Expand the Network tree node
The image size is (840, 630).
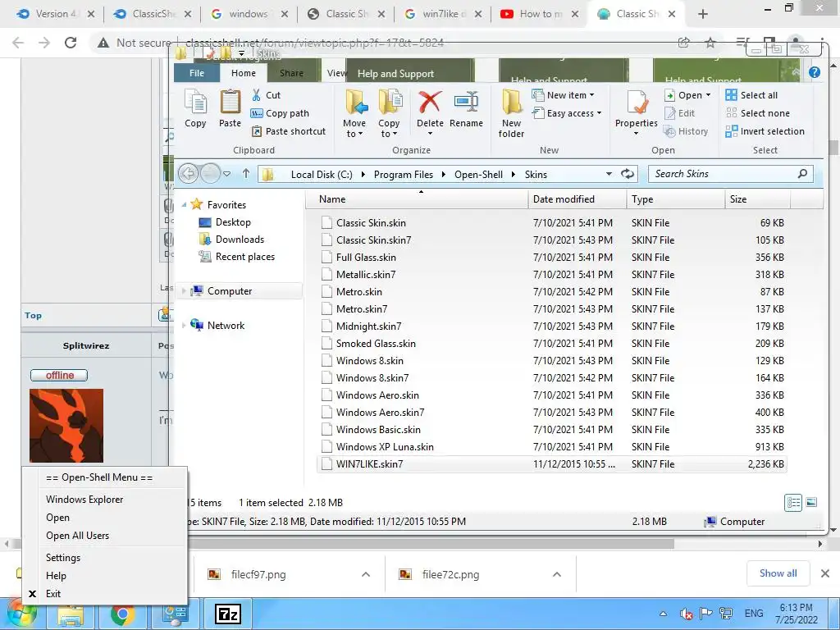pos(184,325)
